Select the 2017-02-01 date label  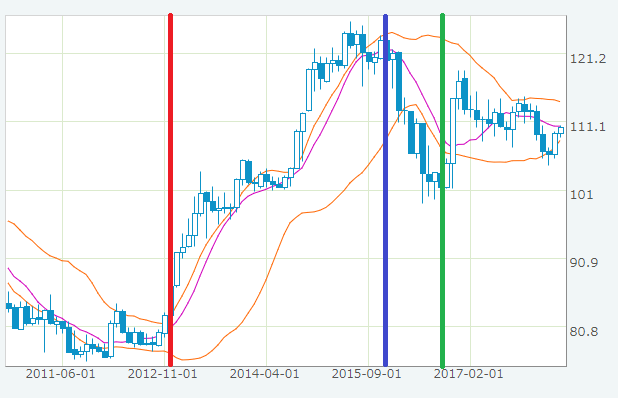pos(469,374)
